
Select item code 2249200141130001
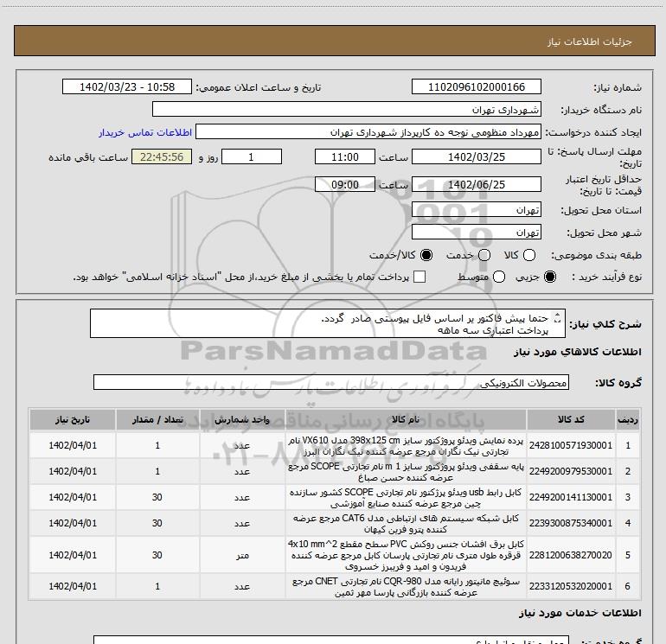[x=571, y=497]
